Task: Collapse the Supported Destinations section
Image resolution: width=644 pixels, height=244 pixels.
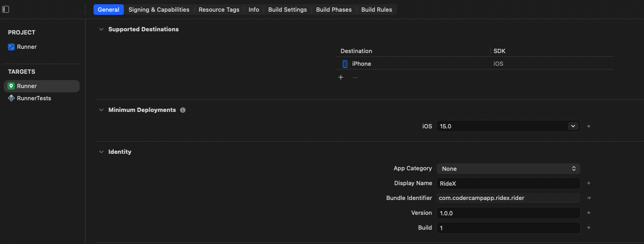Action: pyautogui.click(x=101, y=29)
